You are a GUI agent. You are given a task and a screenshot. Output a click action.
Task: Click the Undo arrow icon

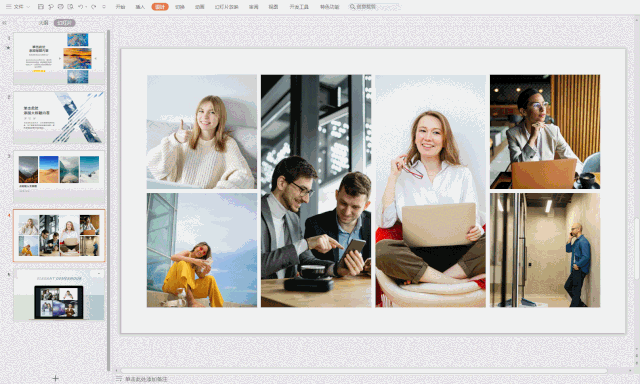(80, 7)
